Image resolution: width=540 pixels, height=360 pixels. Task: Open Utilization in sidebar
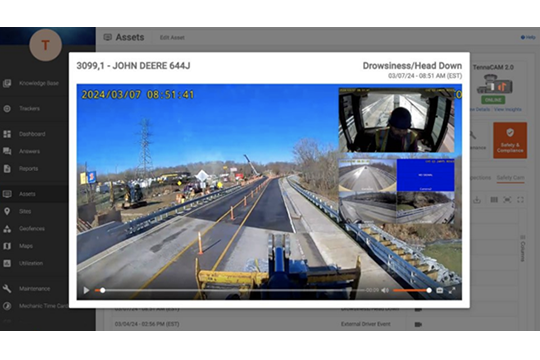tap(31, 263)
